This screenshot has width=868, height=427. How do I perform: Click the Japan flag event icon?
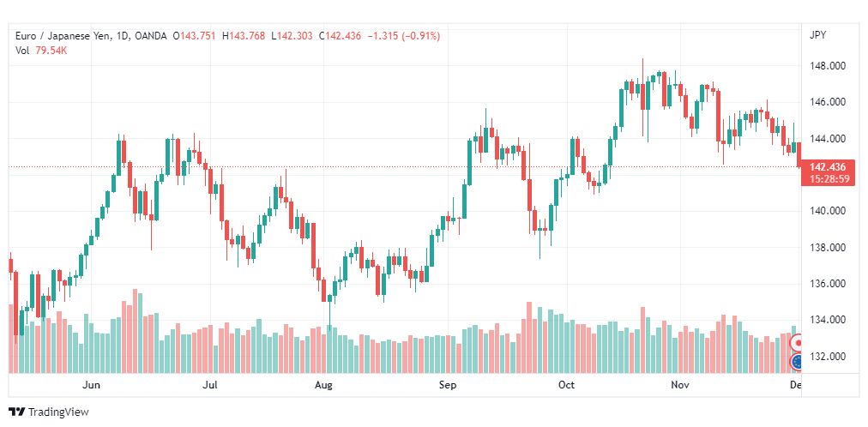[x=797, y=343]
